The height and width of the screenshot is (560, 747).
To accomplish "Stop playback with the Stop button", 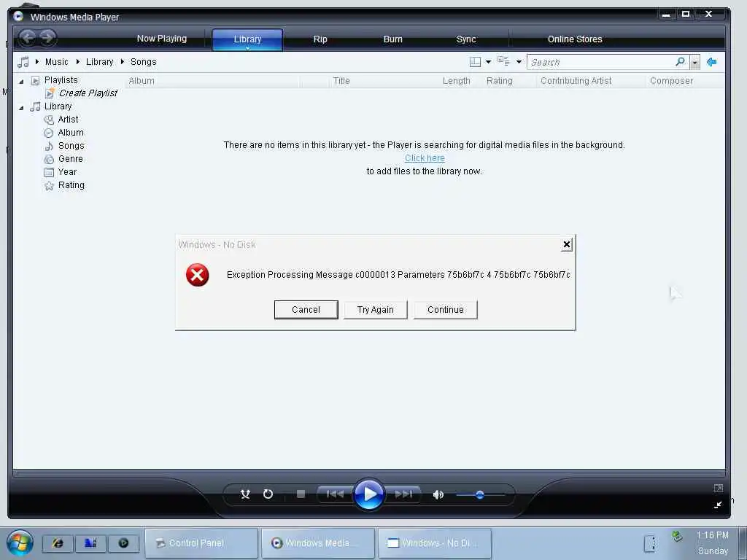I will [x=301, y=494].
